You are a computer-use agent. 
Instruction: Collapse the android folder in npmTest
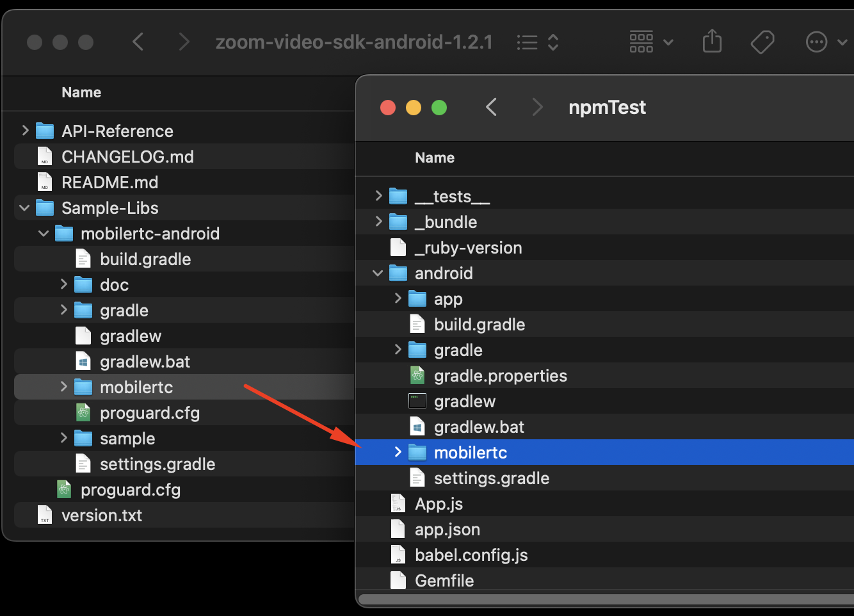click(x=378, y=273)
